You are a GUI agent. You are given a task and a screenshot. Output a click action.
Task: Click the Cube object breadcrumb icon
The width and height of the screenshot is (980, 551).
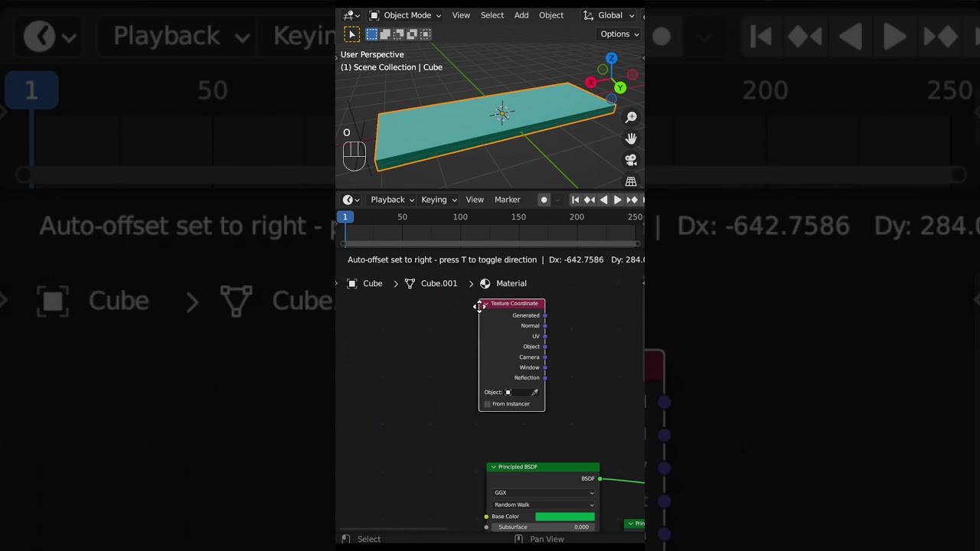pyautogui.click(x=352, y=283)
